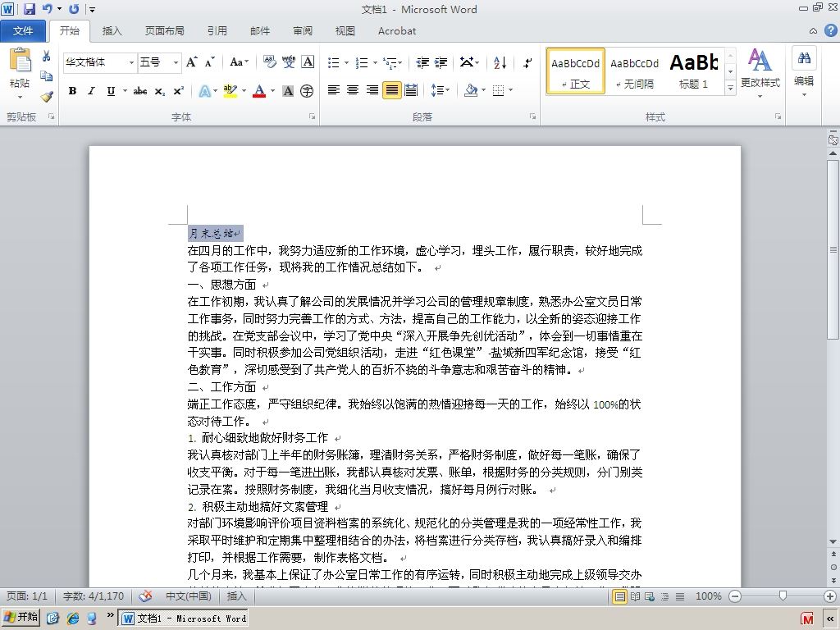Expand the font size dropdown showing 五号

160,62
